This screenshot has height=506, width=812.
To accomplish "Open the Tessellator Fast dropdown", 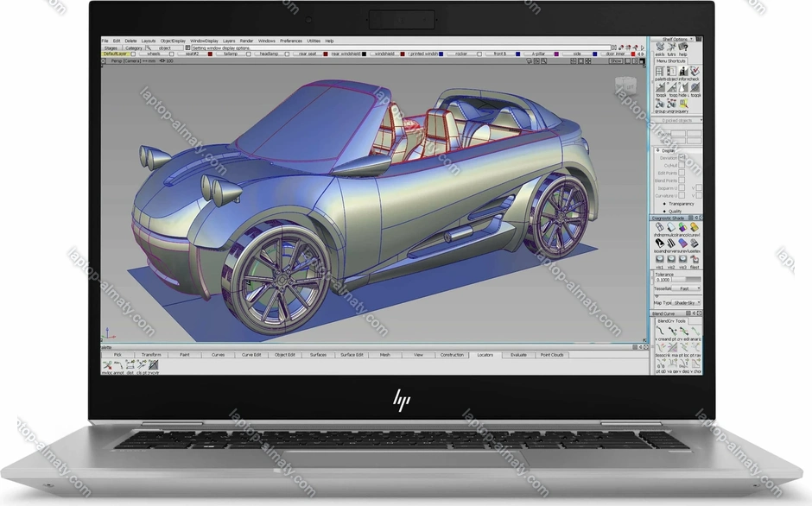I will (688, 288).
